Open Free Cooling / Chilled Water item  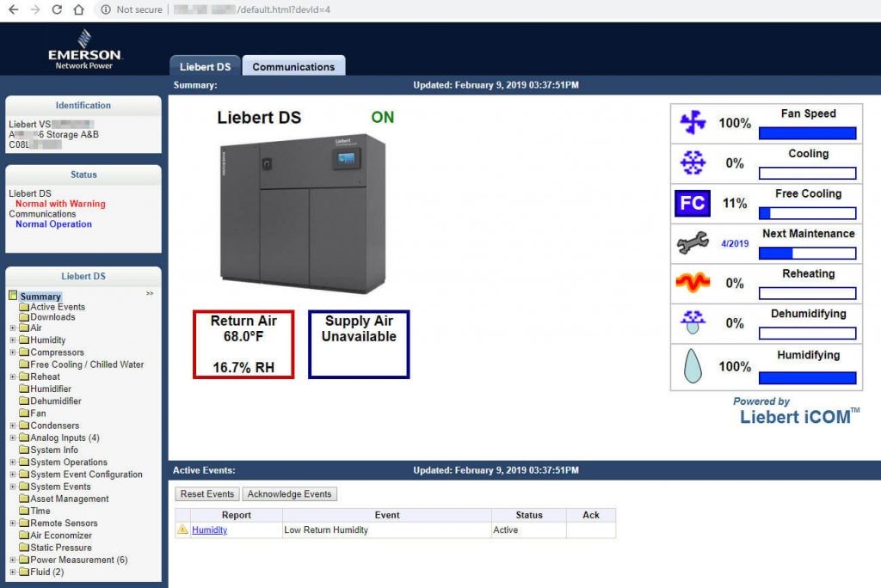(87, 364)
